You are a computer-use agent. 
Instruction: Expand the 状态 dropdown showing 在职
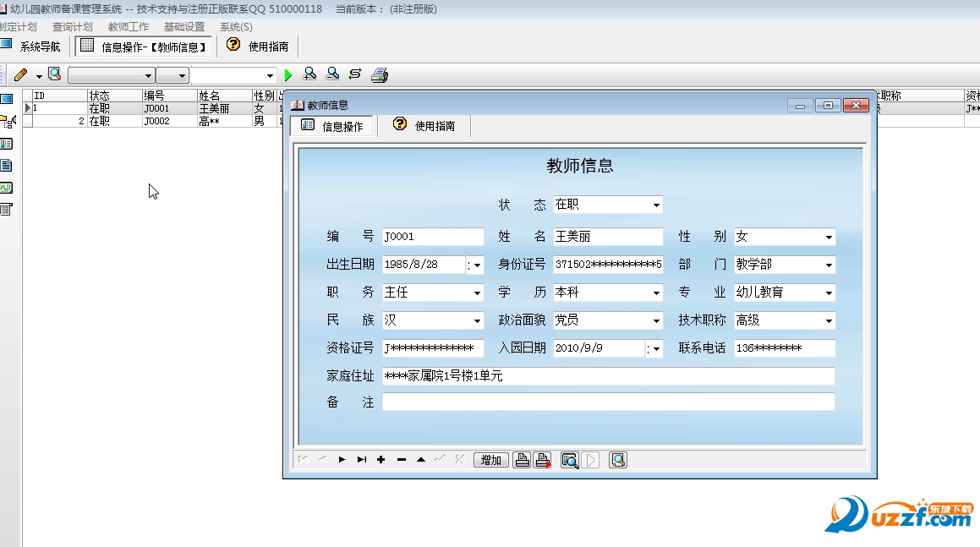[656, 205]
